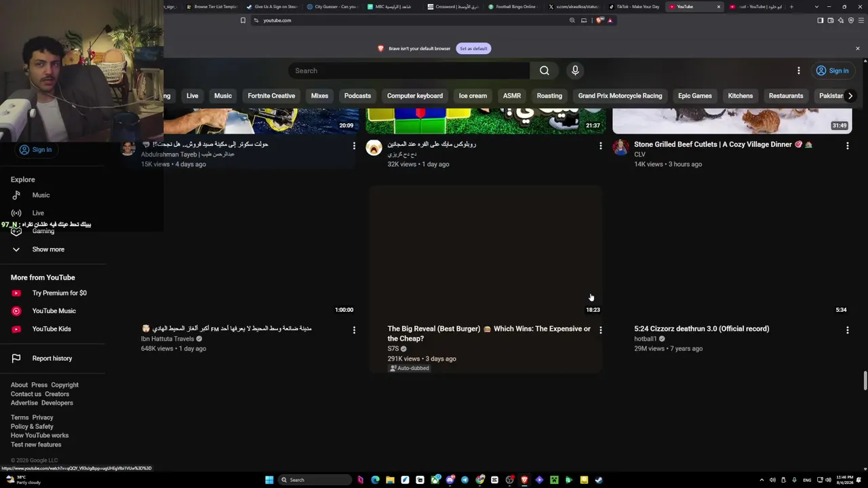Switch to the City Guesser browser tab

point(334,7)
